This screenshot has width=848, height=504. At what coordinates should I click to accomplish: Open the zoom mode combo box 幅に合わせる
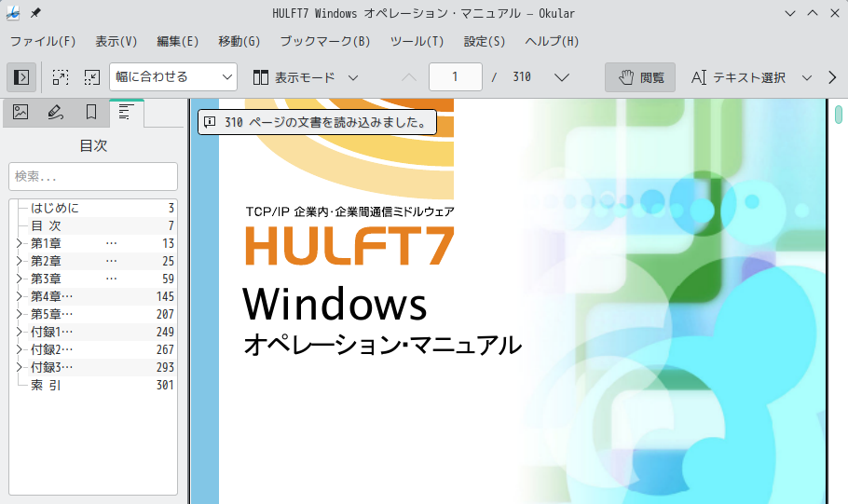click(x=173, y=76)
